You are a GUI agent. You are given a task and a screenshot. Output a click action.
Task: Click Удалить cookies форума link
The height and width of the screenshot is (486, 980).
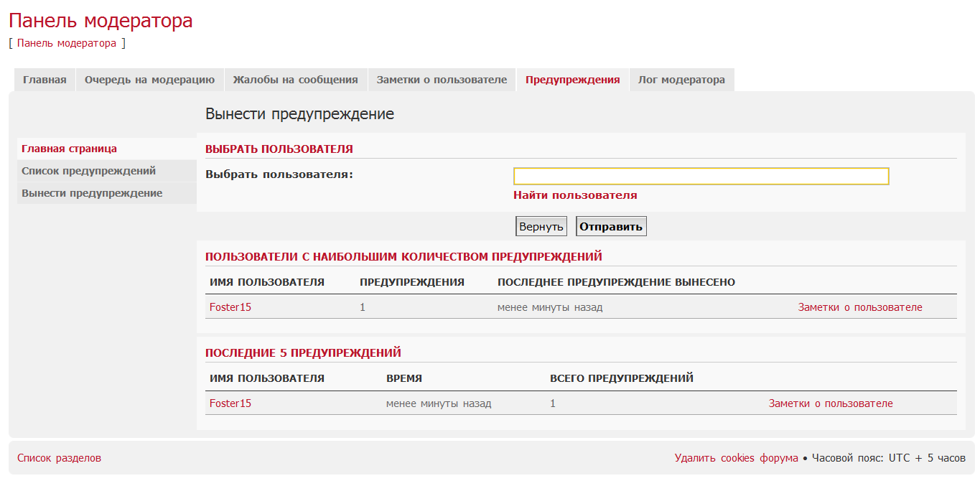click(736, 458)
